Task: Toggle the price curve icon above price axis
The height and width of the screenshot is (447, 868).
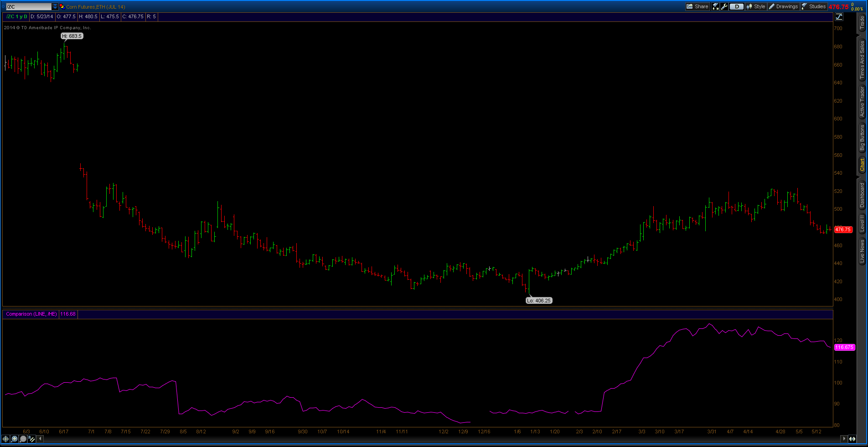Action: point(839,17)
